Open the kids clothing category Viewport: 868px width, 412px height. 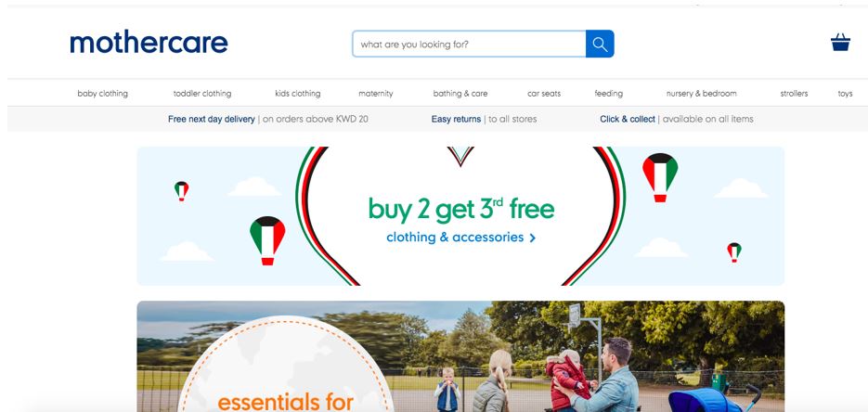coord(298,94)
